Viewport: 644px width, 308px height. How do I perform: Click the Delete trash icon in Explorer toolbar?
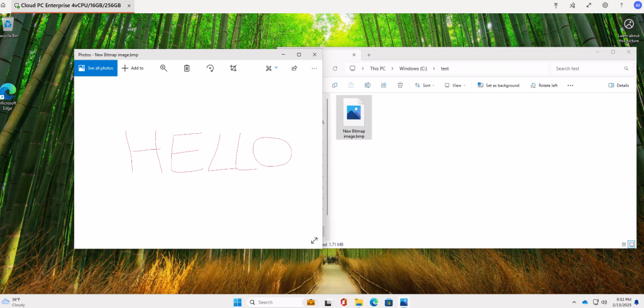coord(400,85)
